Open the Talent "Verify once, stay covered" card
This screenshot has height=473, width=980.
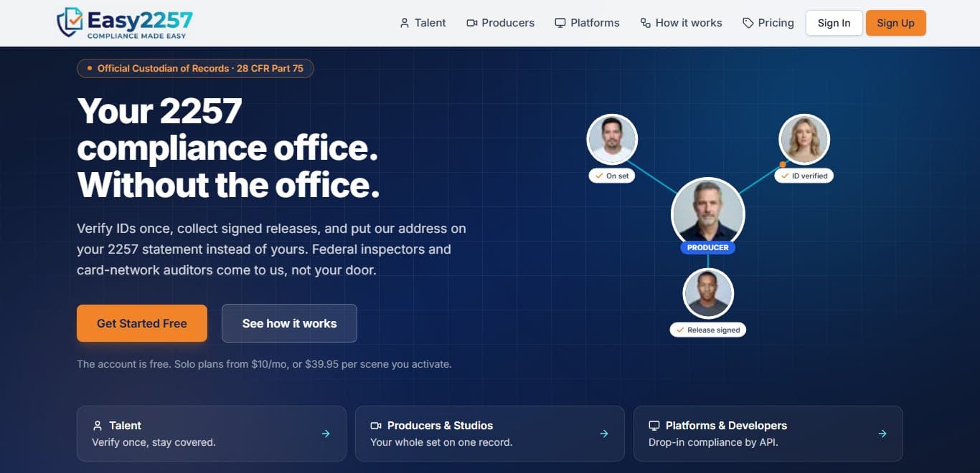click(212, 434)
